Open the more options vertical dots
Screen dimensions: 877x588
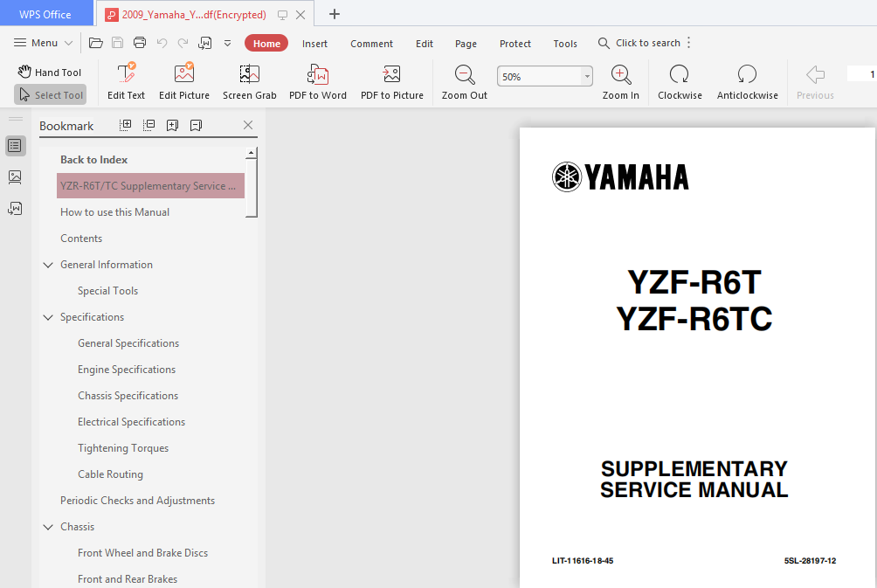tap(688, 43)
